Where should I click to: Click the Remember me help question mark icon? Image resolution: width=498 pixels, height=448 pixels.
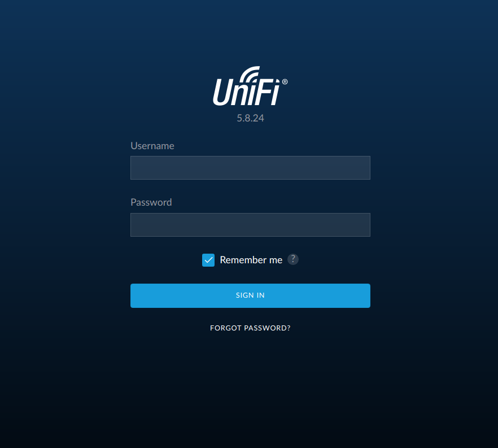pyautogui.click(x=293, y=259)
